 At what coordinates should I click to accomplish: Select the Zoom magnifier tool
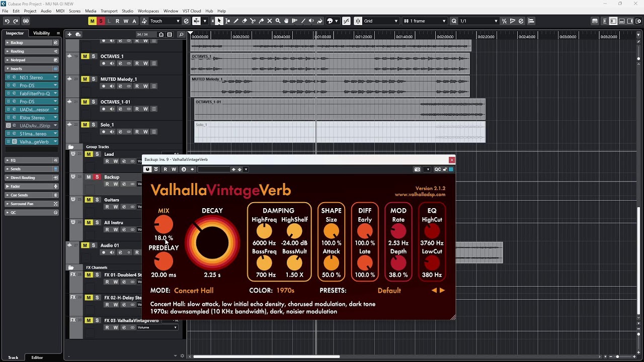click(x=278, y=21)
